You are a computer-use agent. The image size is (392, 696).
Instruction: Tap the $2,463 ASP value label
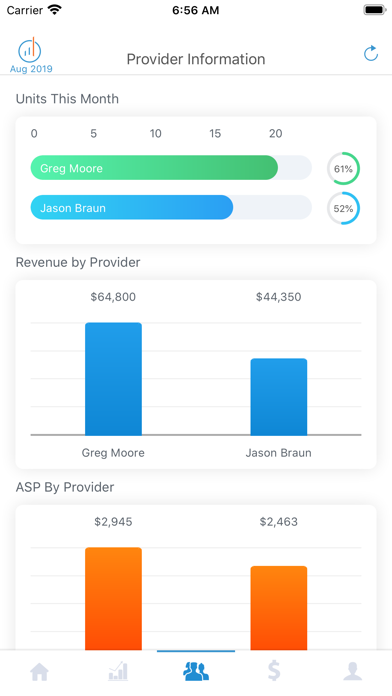[x=279, y=522]
